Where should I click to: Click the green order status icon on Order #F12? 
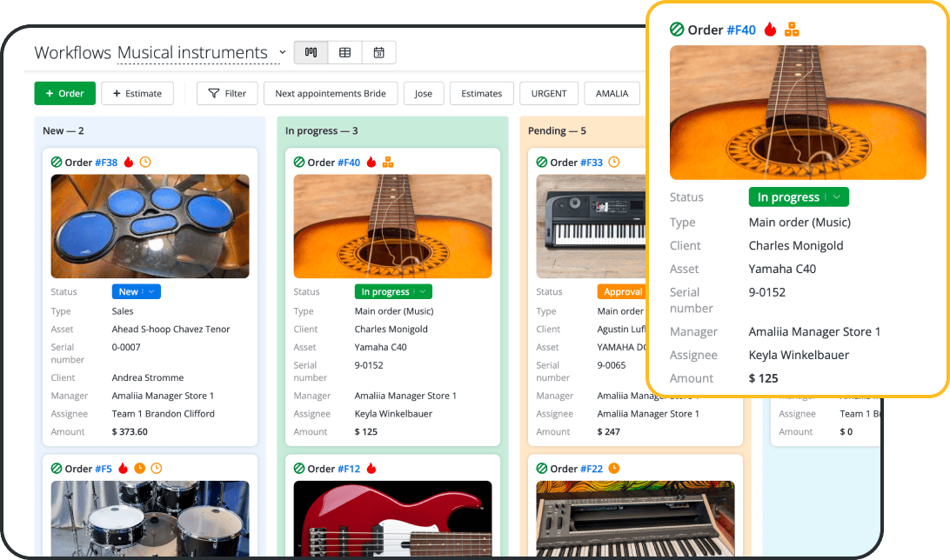[298, 469]
